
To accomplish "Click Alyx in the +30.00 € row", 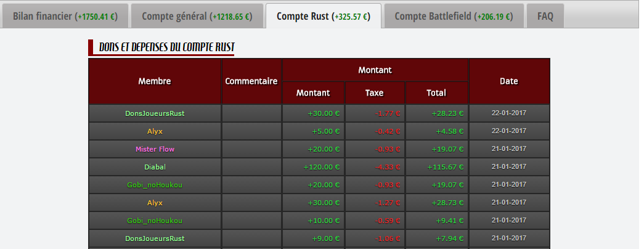I will pos(155,202).
